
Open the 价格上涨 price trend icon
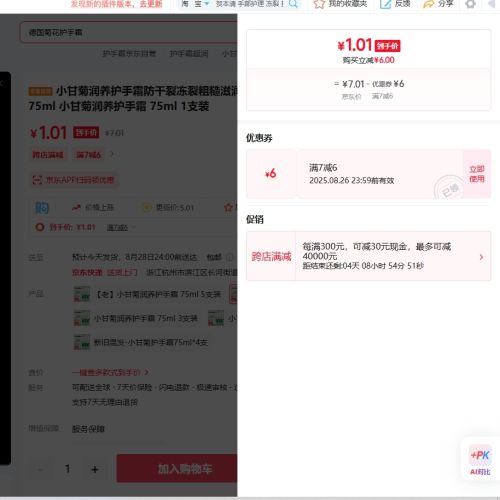pyautogui.click(x=76, y=207)
